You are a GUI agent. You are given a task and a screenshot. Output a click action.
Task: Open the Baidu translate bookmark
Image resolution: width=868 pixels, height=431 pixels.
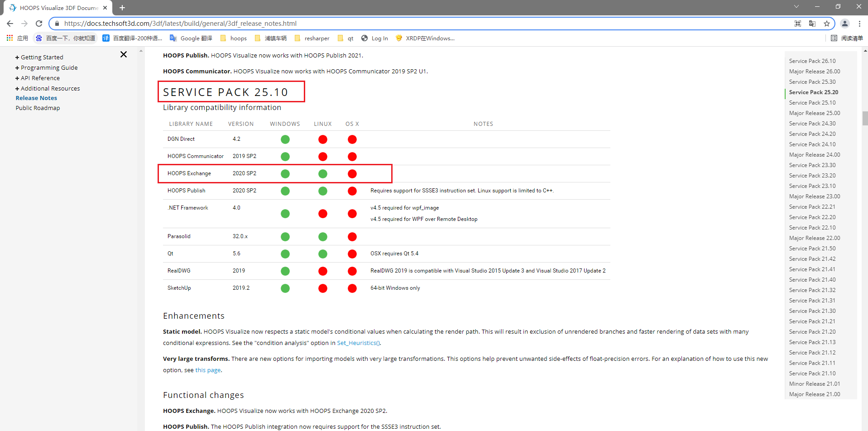pos(132,38)
